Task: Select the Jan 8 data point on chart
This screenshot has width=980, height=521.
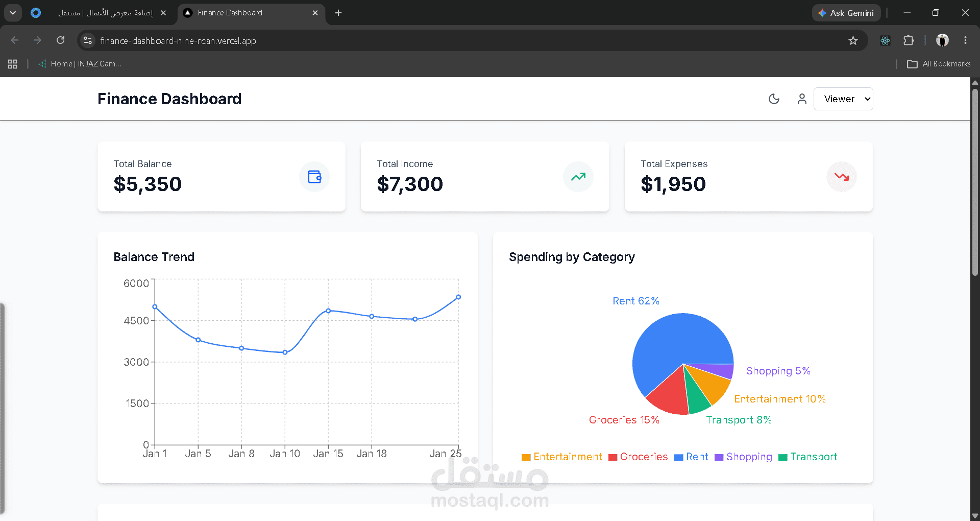Action: point(241,348)
